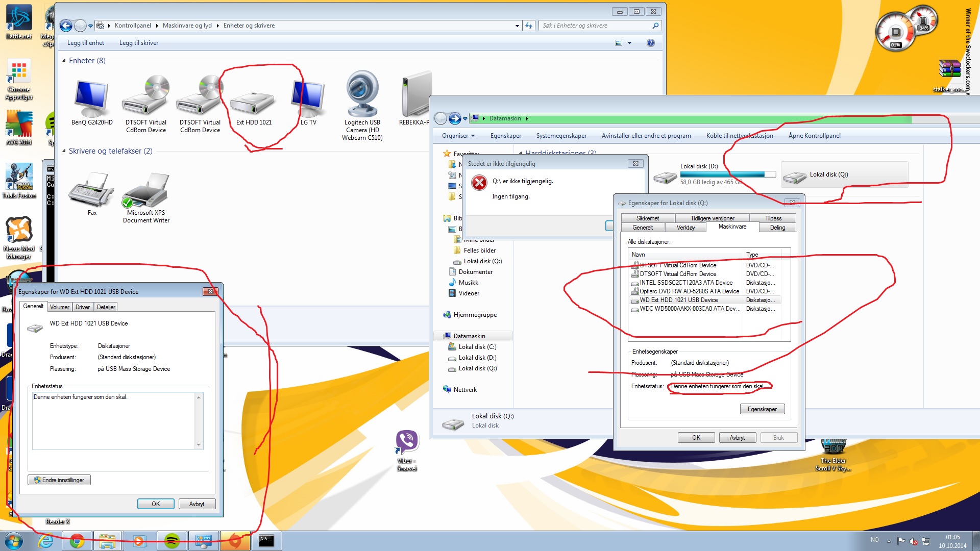Click the Egenskaper button in disk Q properties

(x=762, y=409)
